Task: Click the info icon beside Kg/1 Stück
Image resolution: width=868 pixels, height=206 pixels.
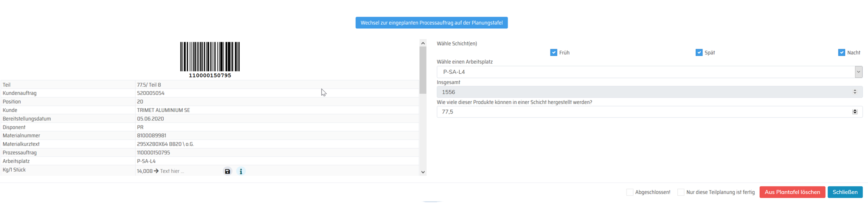Action: (x=241, y=171)
